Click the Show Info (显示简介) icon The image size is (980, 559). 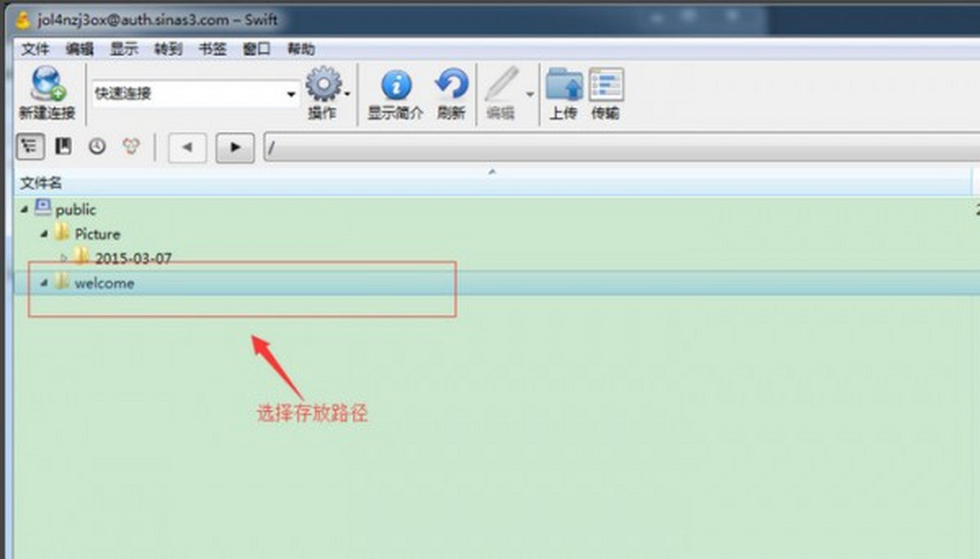pos(396,86)
